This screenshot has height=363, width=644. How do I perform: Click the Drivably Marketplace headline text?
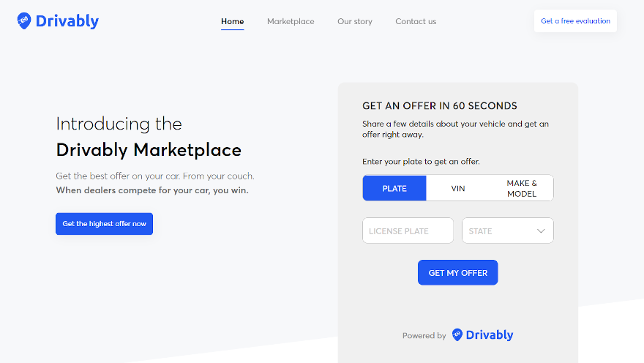(x=149, y=150)
